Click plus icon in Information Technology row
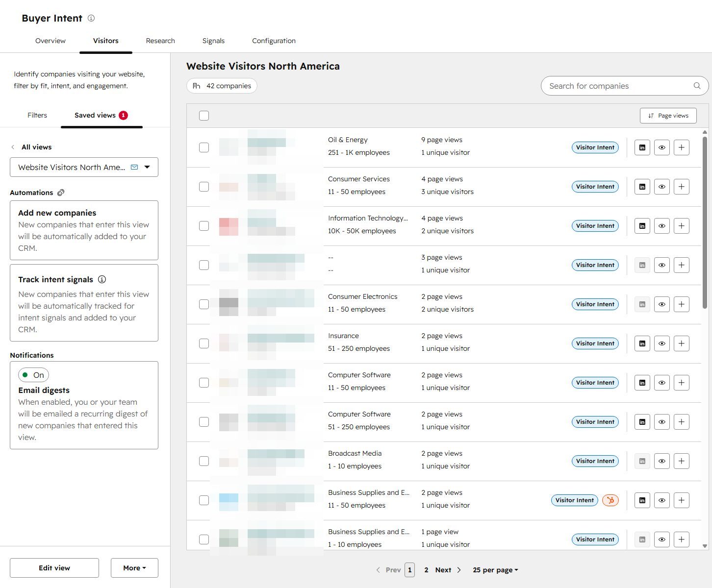The width and height of the screenshot is (712, 588). pyautogui.click(x=682, y=226)
